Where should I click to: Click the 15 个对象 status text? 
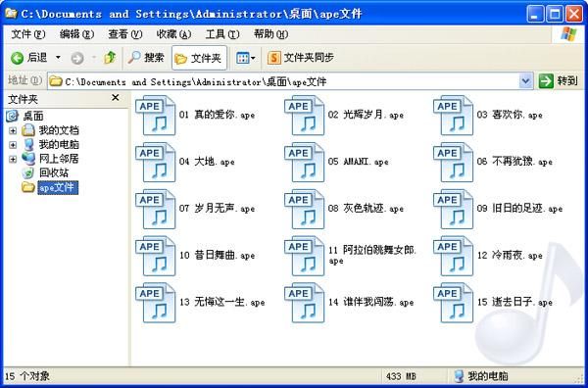tap(27, 376)
